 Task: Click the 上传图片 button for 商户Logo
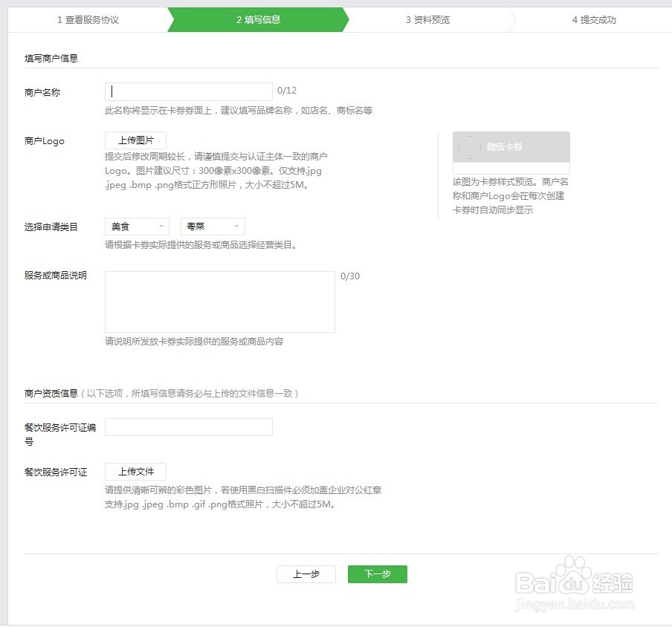pos(135,139)
